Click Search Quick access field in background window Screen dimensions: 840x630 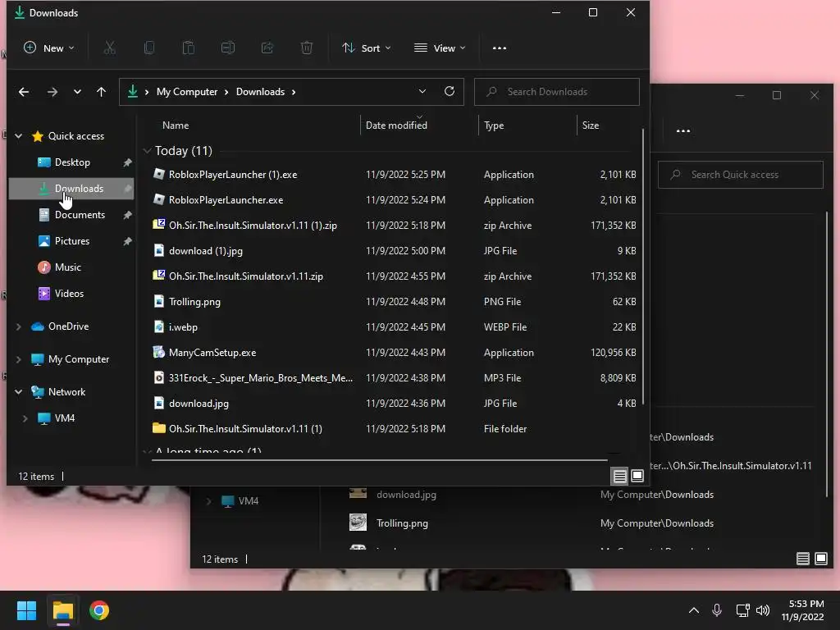741,175
